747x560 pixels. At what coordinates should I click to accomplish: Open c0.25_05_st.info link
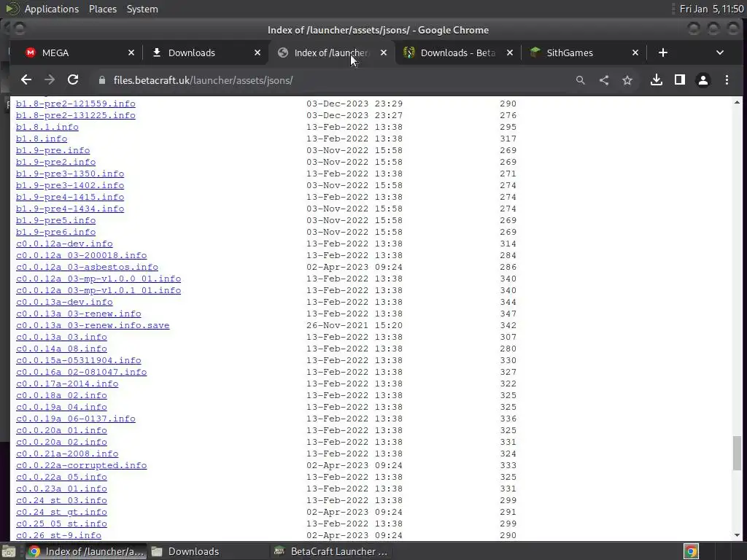coord(61,524)
